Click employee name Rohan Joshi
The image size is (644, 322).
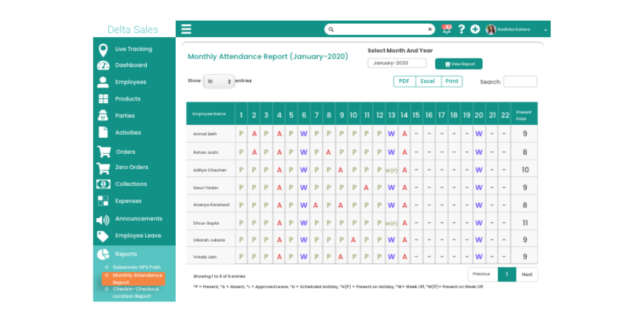point(205,152)
